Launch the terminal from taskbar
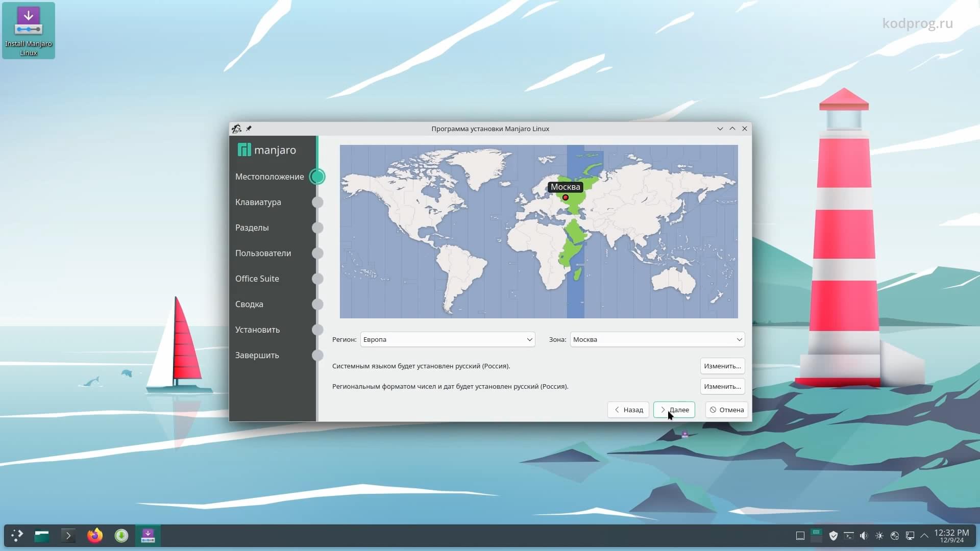Viewport: 980px width, 551px height. pyautogui.click(x=68, y=535)
